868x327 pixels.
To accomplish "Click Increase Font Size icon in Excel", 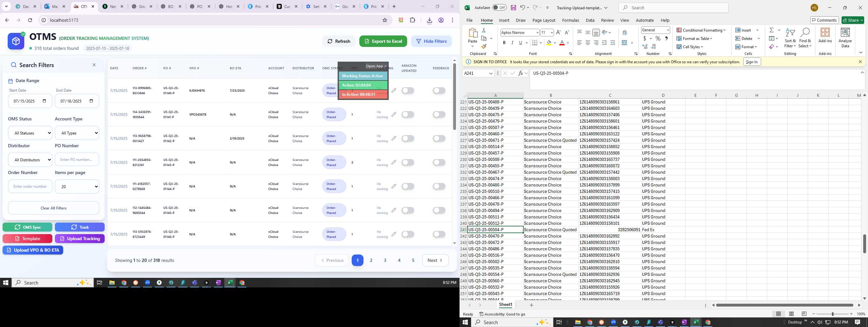I will click(x=558, y=32).
